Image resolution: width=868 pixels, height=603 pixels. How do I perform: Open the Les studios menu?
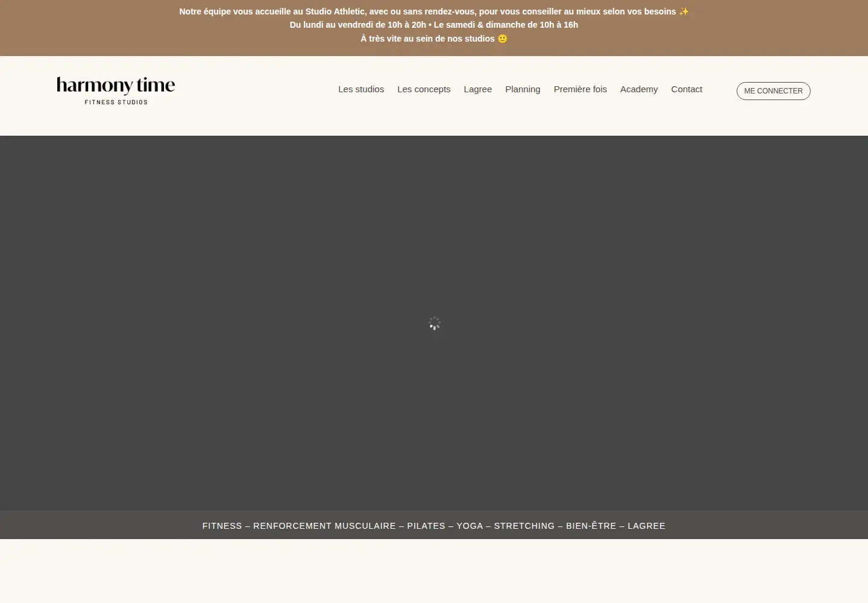click(361, 89)
